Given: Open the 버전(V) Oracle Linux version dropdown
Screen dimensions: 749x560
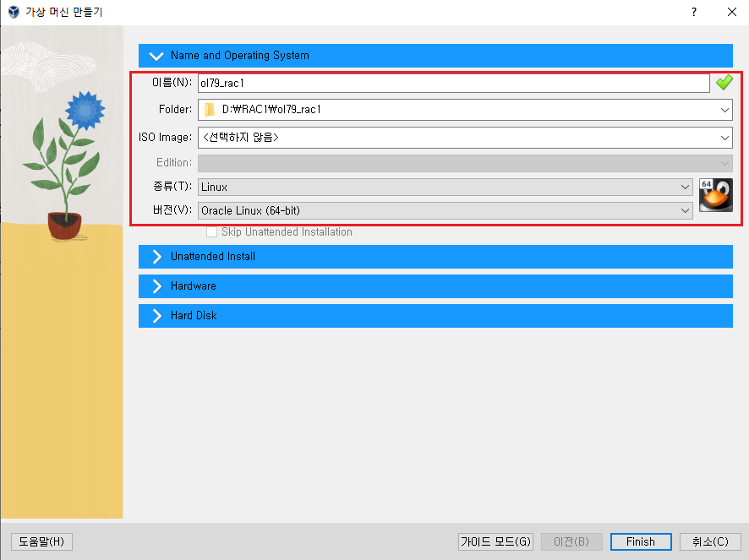Looking at the screenshot, I should pyautogui.click(x=446, y=210).
